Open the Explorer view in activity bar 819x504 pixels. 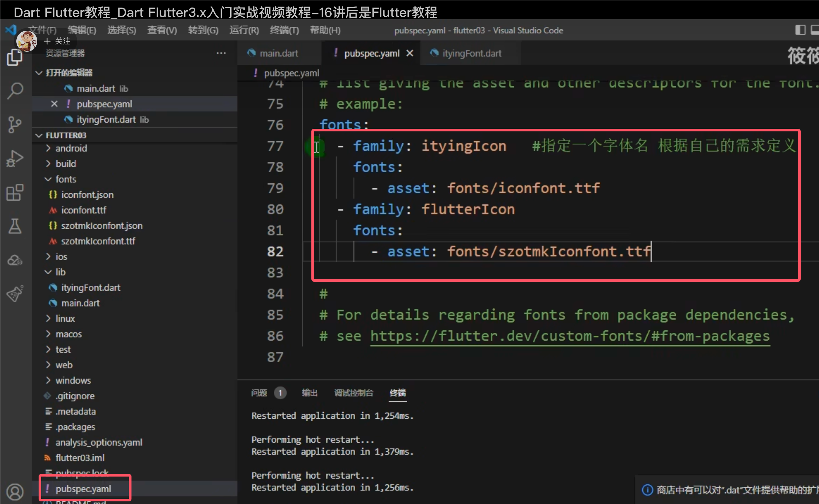[15, 57]
